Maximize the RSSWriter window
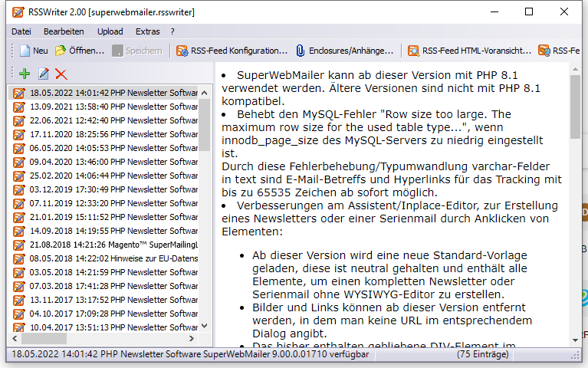588x368 pixels. (529, 12)
